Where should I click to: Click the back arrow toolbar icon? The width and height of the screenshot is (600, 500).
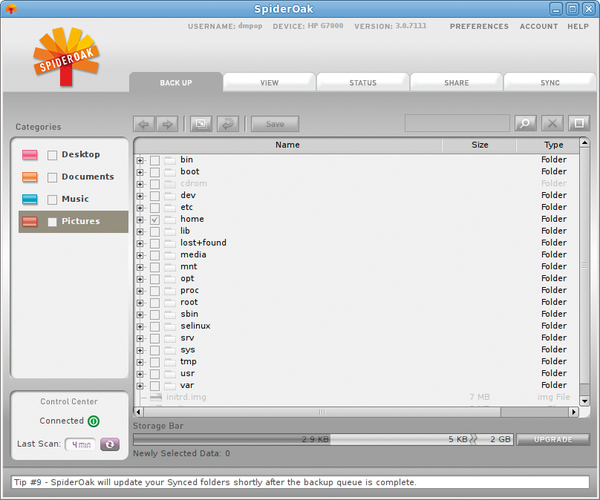coord(144,124)
